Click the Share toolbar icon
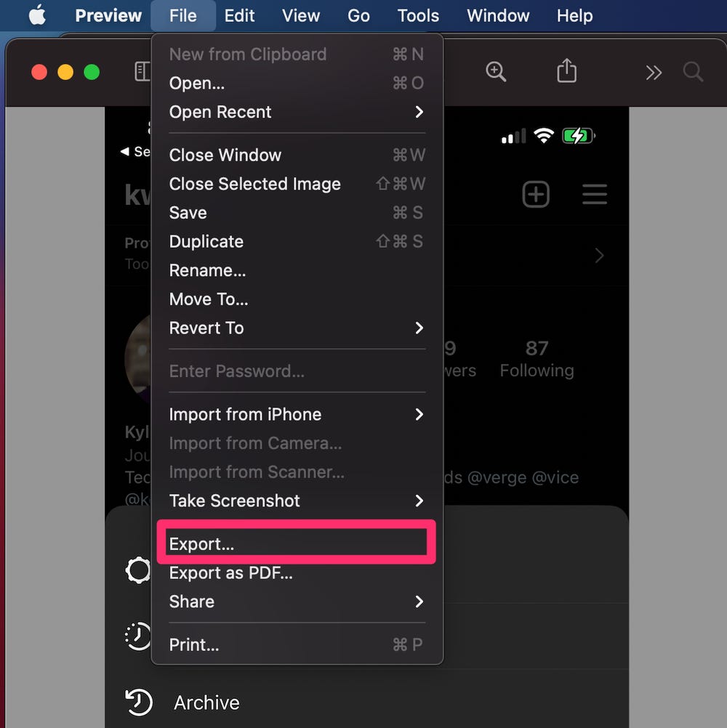Image resolution: width=727 pixels, height=728 pixels. (x=567, y=70)
